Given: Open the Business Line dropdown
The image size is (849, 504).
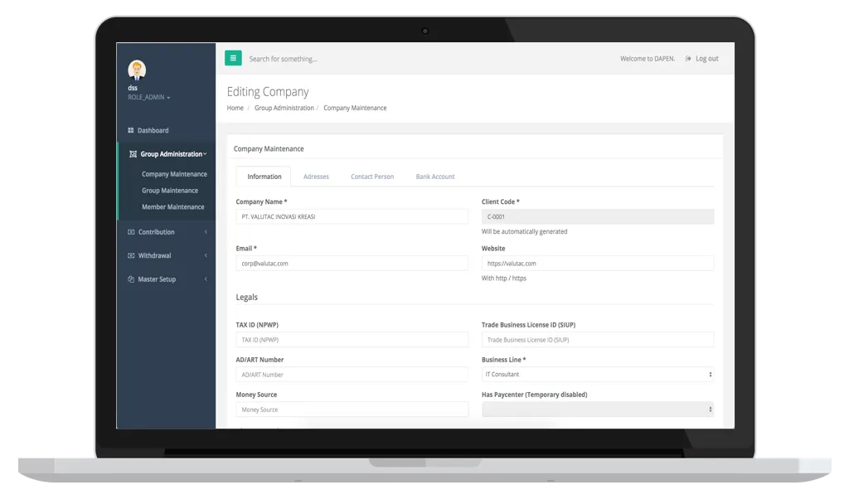Looking at the screenshot, I should click(x=597, y=375).
